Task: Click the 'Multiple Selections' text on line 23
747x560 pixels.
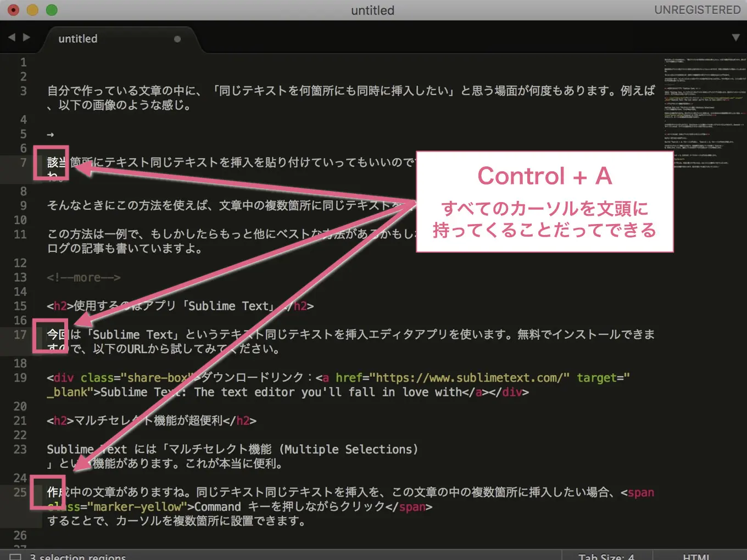Action: 348,449
